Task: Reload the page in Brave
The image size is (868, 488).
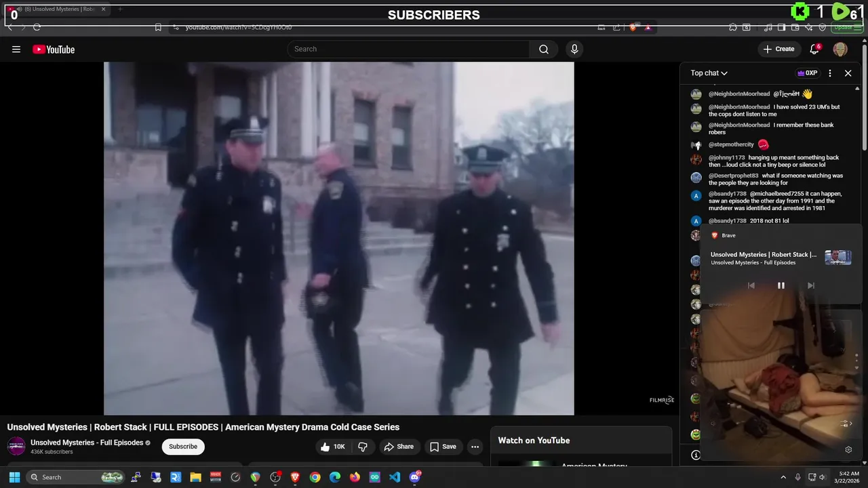Action: pyautogui.click(x=37, y=27)
